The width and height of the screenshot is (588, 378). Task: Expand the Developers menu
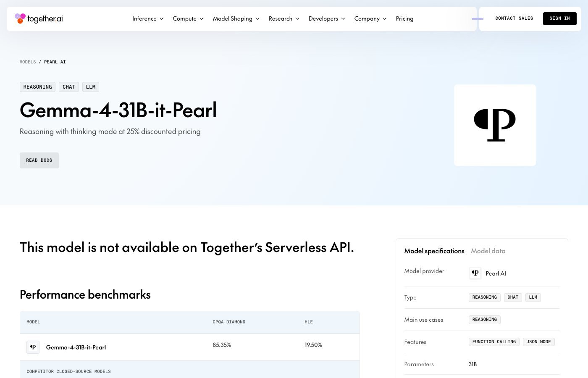327,18
